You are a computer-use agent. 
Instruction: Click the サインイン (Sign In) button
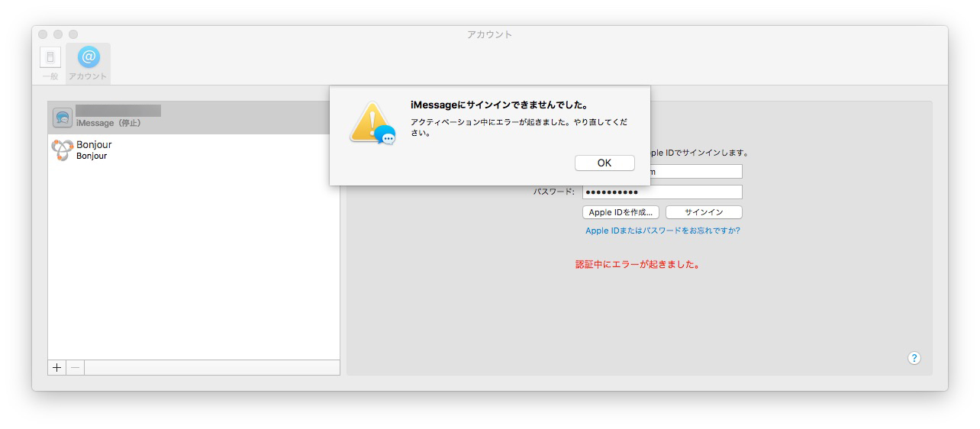click(x=704, y=212)
